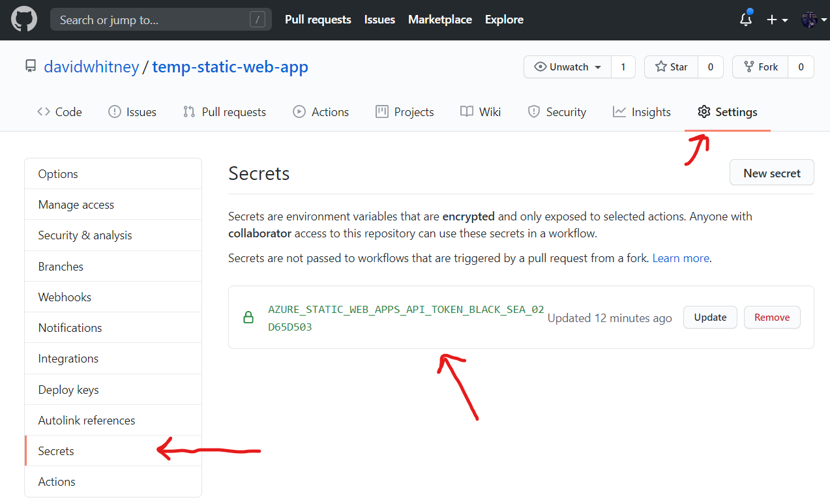The width and height of the screenshot is (830, 504).
Task: Star this repository
Action: tap(671, 67)
